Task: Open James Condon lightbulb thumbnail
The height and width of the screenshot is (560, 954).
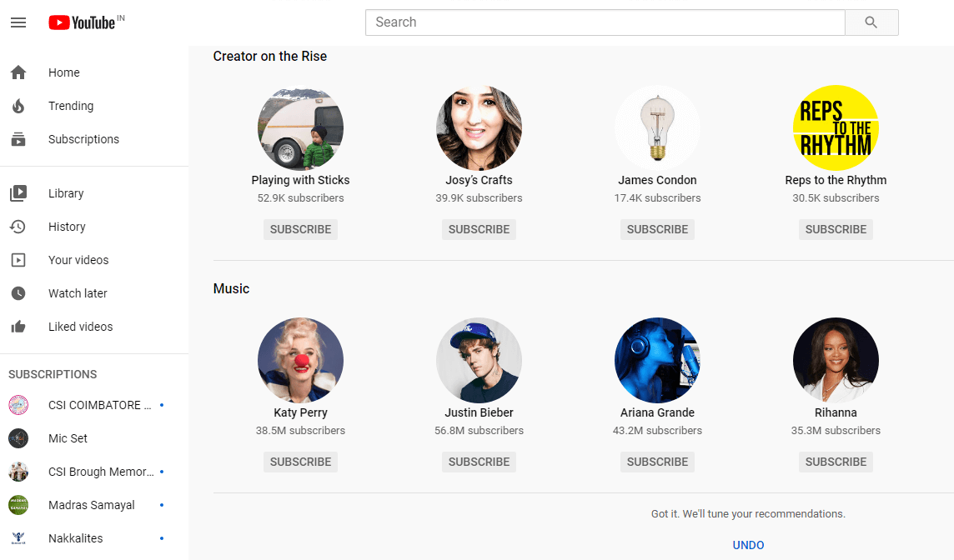Action: click(657, 127)
